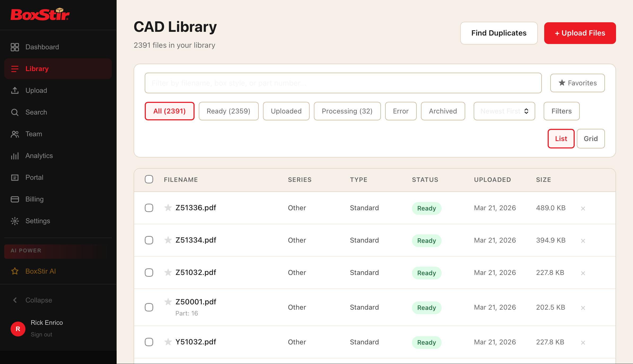
Task: Open the Portal page
Action: tap(34, 177)
